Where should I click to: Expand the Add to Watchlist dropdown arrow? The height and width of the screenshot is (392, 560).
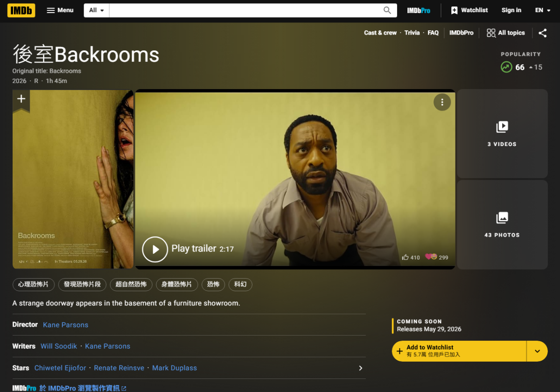point(537,351)
